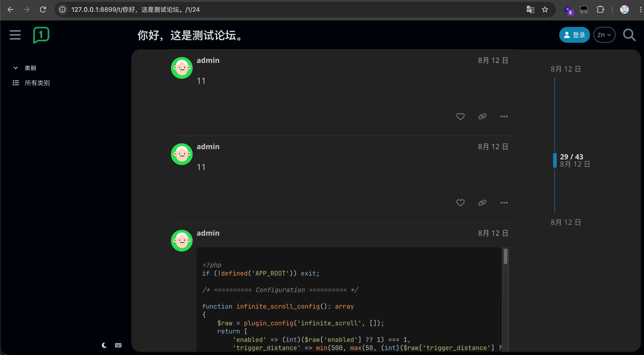Image resolution: width=644 pixels, height=355 pixels.
Task: Show more actions for second '11' post
Action: [504, 203]
